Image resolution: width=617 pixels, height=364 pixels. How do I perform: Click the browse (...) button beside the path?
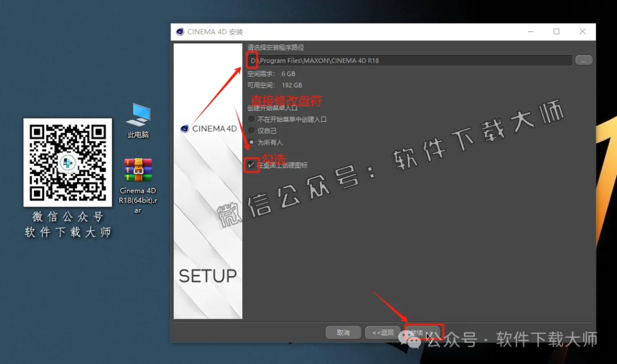pyautogui.click(x=583, y=60)
